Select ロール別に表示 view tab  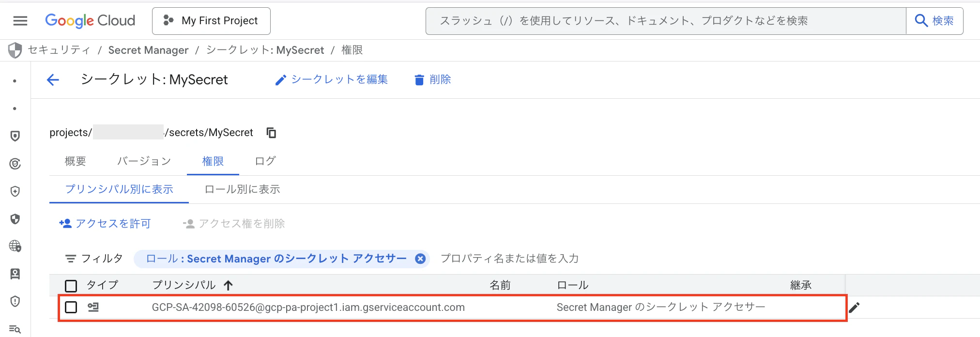pos(242,189)
